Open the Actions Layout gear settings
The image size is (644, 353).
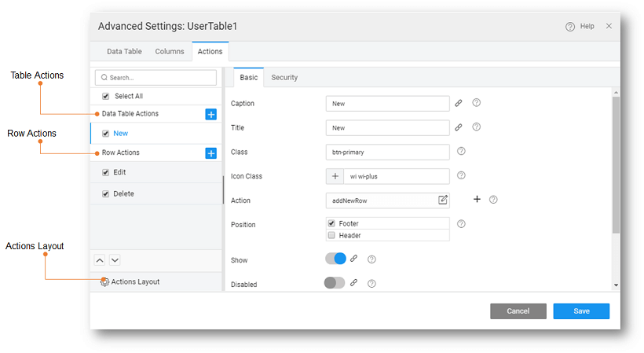pos(105,282)
